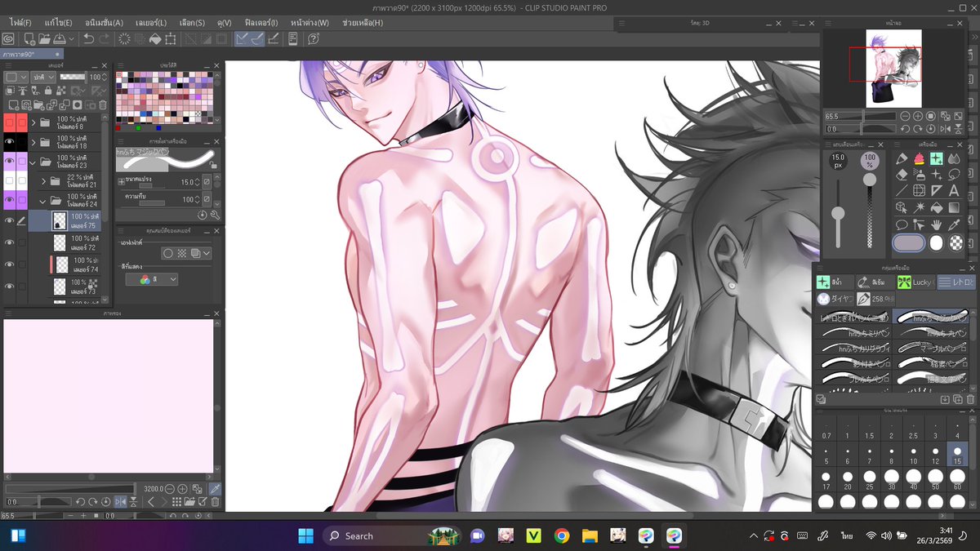The width and height of the screenshot is (980, 551).
Task: Select the Gradient tool
Action: pyautogui.click(x=952, y=207)
